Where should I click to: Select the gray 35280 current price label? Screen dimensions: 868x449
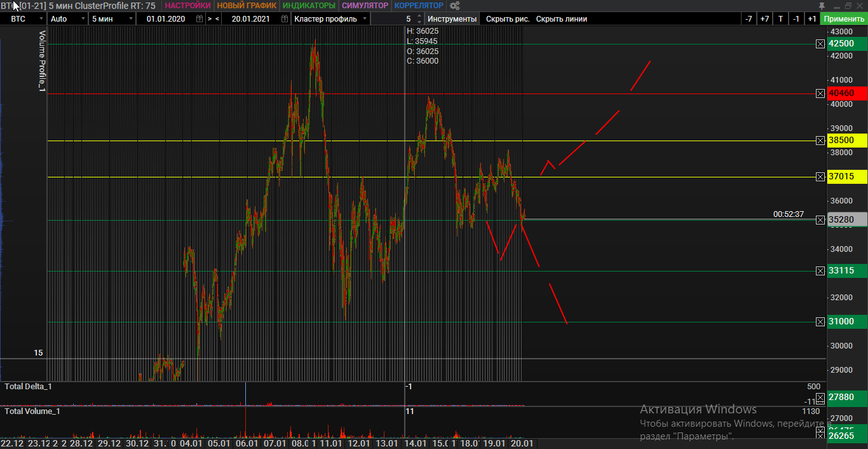tap(848, 220)
